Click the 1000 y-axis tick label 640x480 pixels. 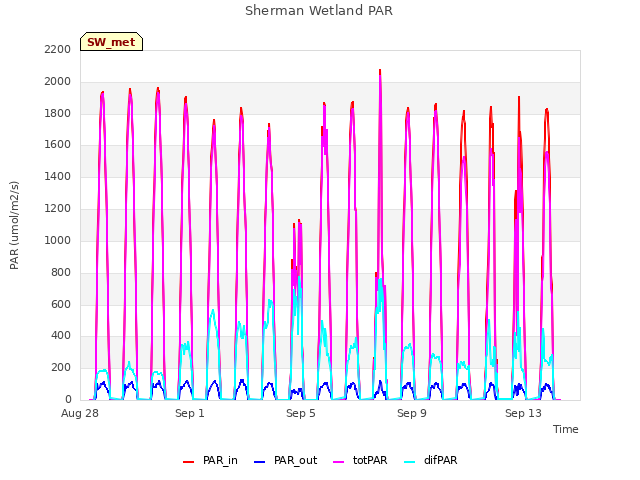(x=58, y=240)
